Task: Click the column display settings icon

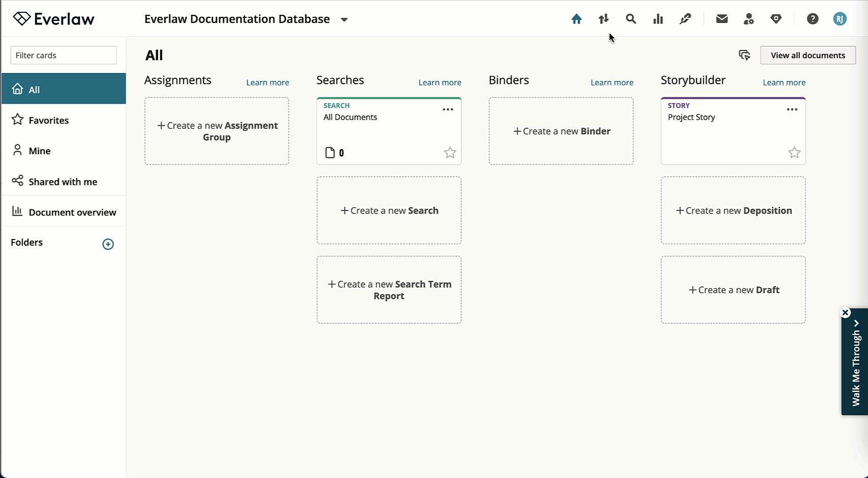Action: point(745,55)
